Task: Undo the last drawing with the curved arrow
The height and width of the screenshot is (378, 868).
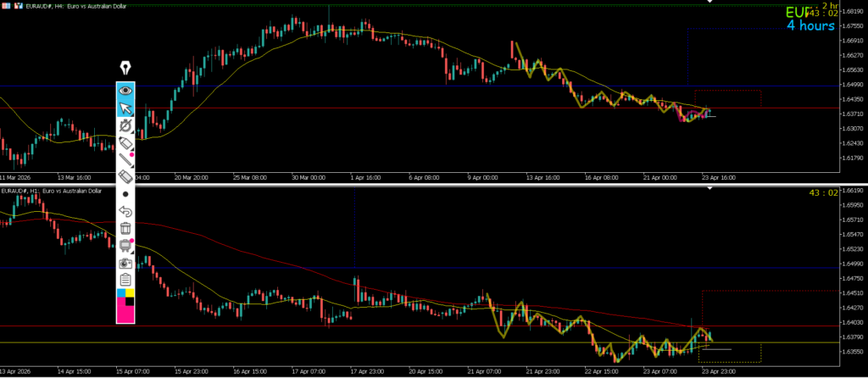Action: (125, 211)
